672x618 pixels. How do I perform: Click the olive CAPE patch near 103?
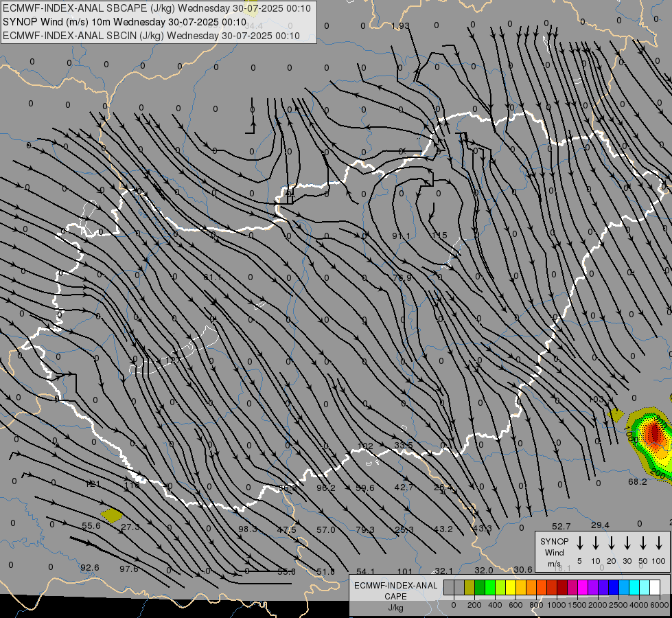click(616, 415)
